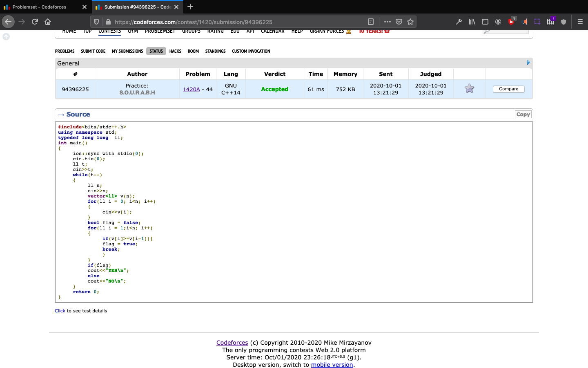Screen dimensions: 588x368
Task: Click the Compare button
Action: (508, 89)
